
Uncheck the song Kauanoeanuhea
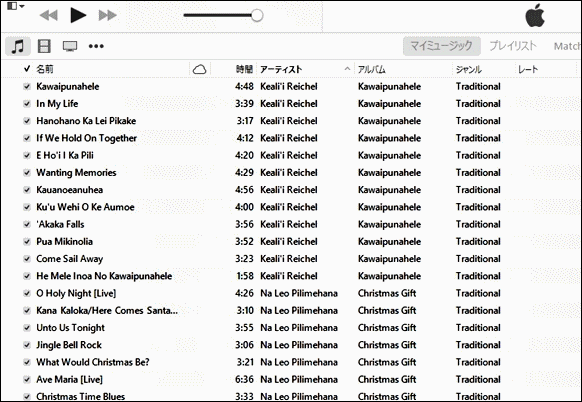click(x=27, y=190)
